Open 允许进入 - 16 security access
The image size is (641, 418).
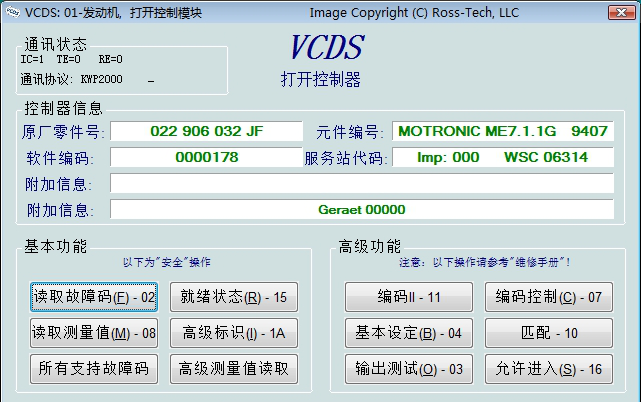click(549, 369)
